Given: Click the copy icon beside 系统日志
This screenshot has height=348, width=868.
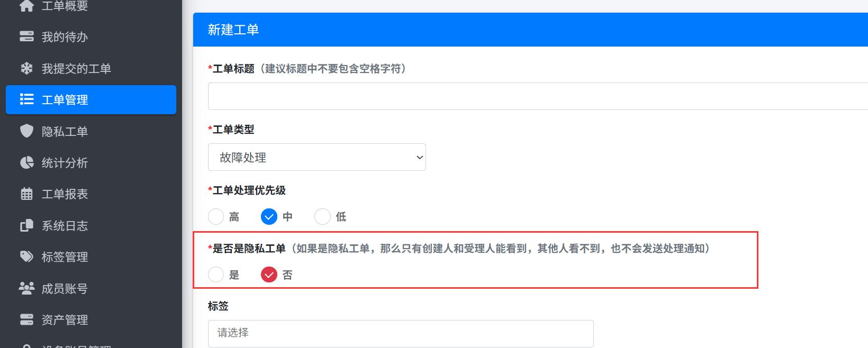Looking at the screenshot, I should coord(26,226).
